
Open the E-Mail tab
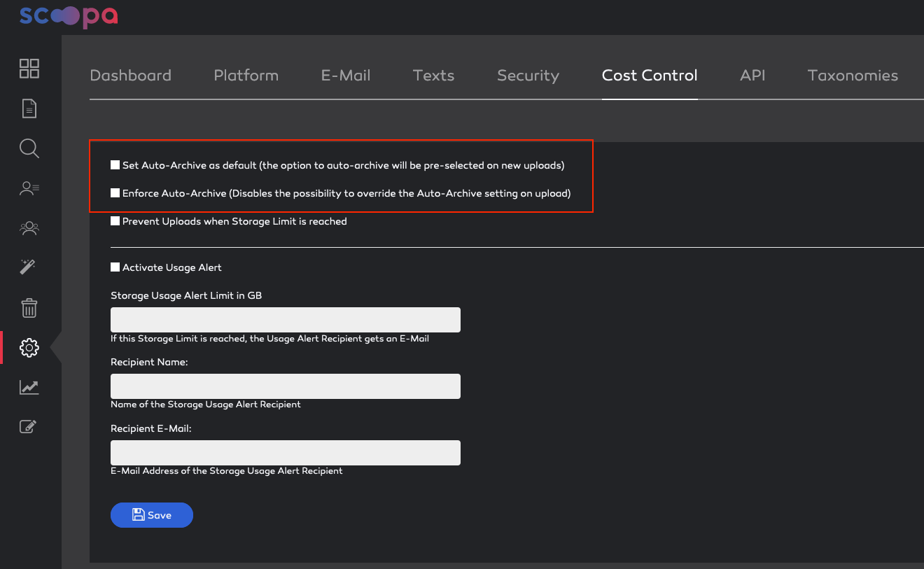pos(346,76)
